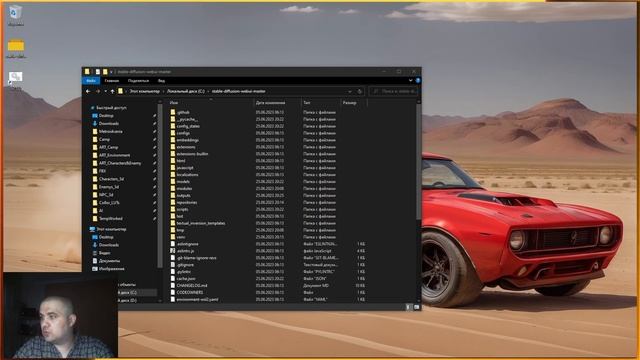640x360 pixels.
Task: Click the Properties icon in the title bar
Action: point(98,71)
